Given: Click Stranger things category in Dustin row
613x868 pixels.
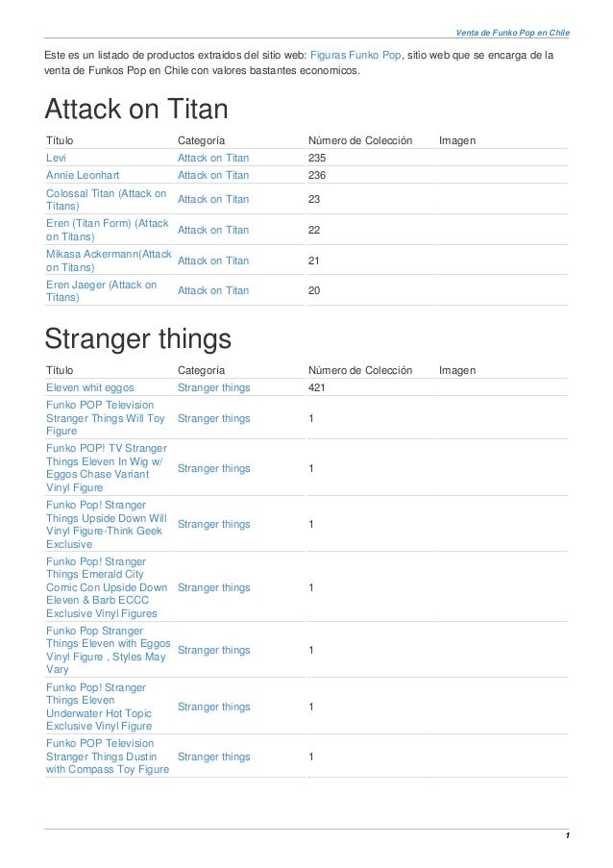Looking at the screenshot, I should (213, 756).
